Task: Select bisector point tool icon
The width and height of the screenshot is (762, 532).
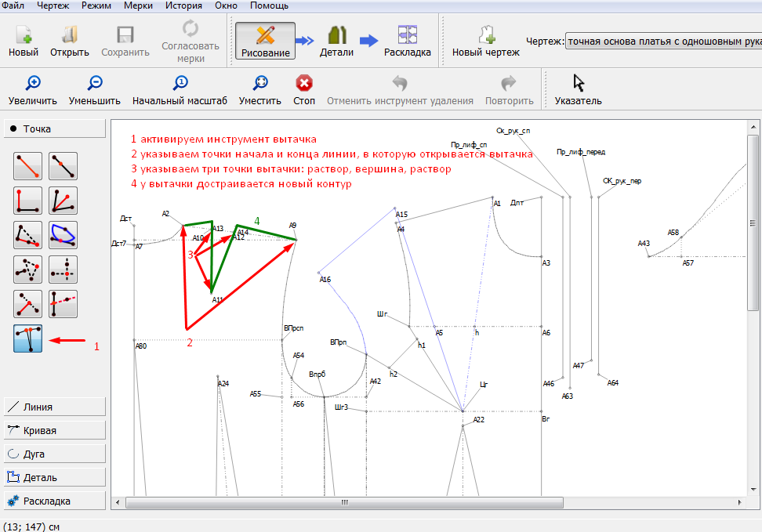Action: pyautogui.click(x=63, y=200)
